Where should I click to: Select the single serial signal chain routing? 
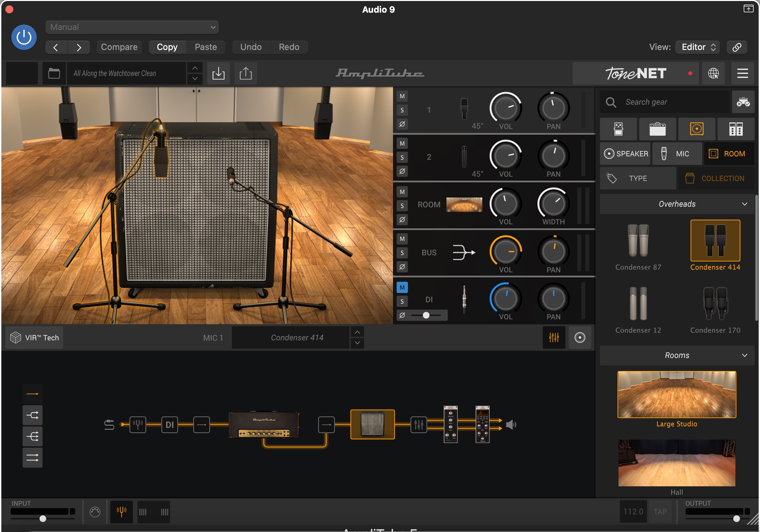(32, 394)
